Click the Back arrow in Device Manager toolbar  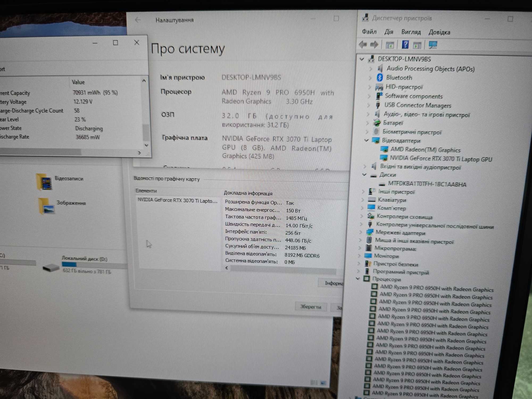pyautogui.click(x=363, y=44)
